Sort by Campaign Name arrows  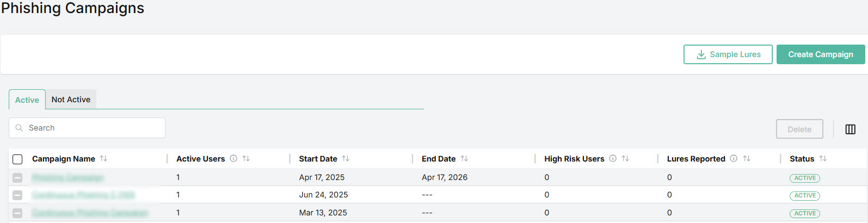point(103,159)
